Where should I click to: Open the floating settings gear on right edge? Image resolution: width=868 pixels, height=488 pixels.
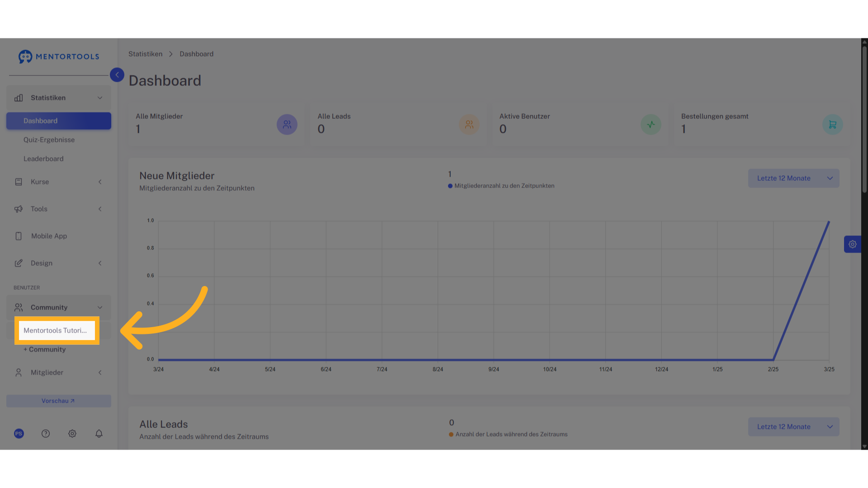pyautogui.click(x=853, y=244)
